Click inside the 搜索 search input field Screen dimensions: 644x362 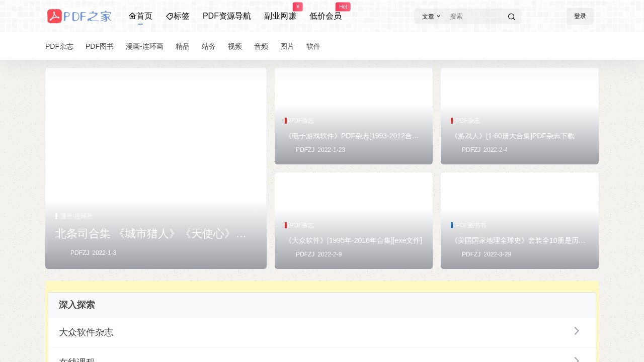pos(475,16)
